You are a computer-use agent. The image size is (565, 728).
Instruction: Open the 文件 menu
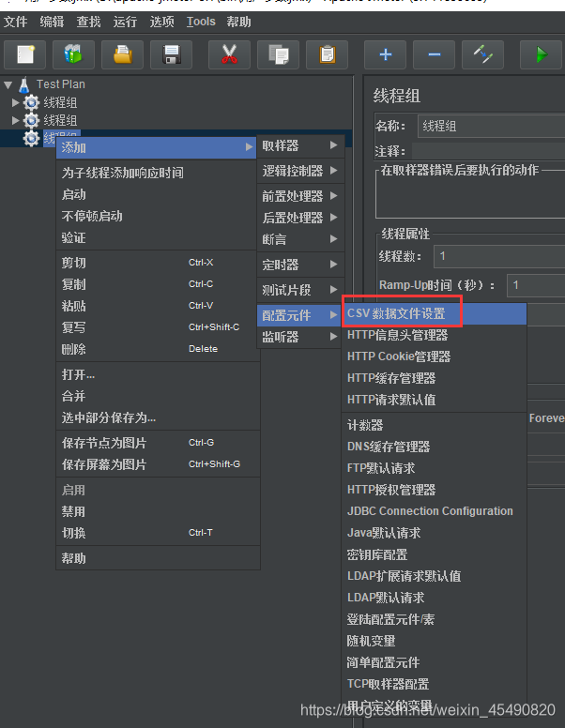click(x=15, y=22)
